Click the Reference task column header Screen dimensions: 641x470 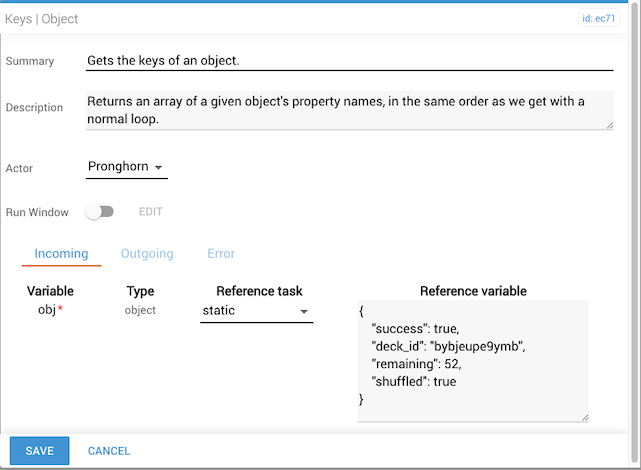pyautogui.click(x=259, y=291)
